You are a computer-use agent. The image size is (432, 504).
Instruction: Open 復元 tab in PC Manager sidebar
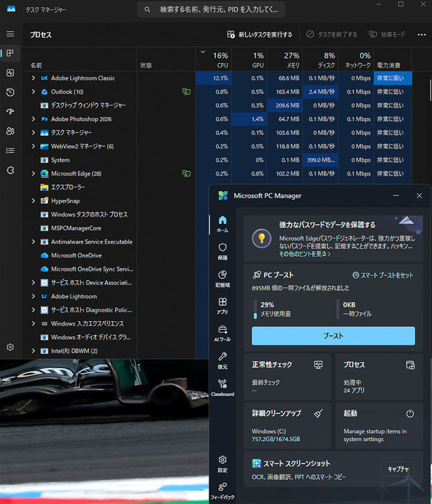(x=223, y=361)
